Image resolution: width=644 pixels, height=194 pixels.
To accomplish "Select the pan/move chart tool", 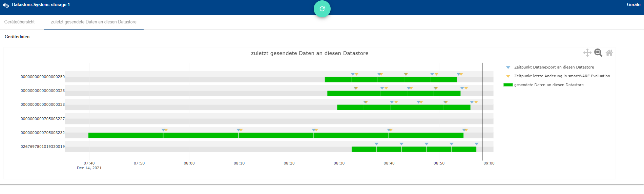I will click(587, 53).
